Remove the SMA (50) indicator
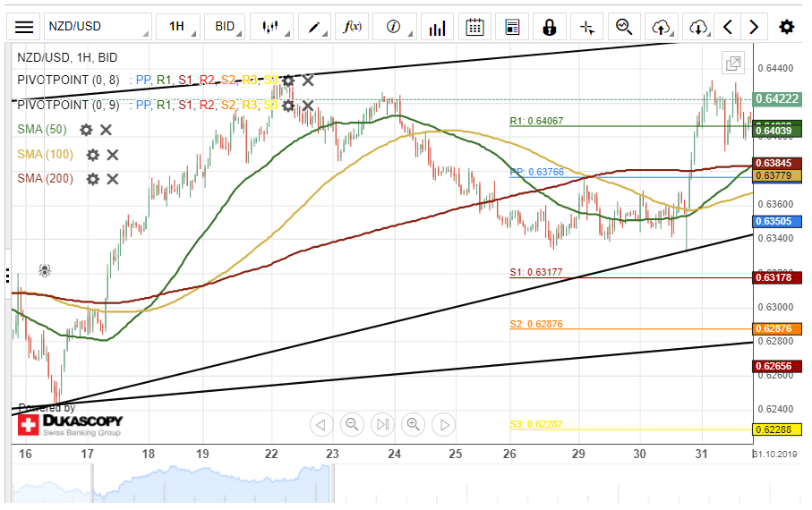This screenshot has height=510, width=812. 106,130
